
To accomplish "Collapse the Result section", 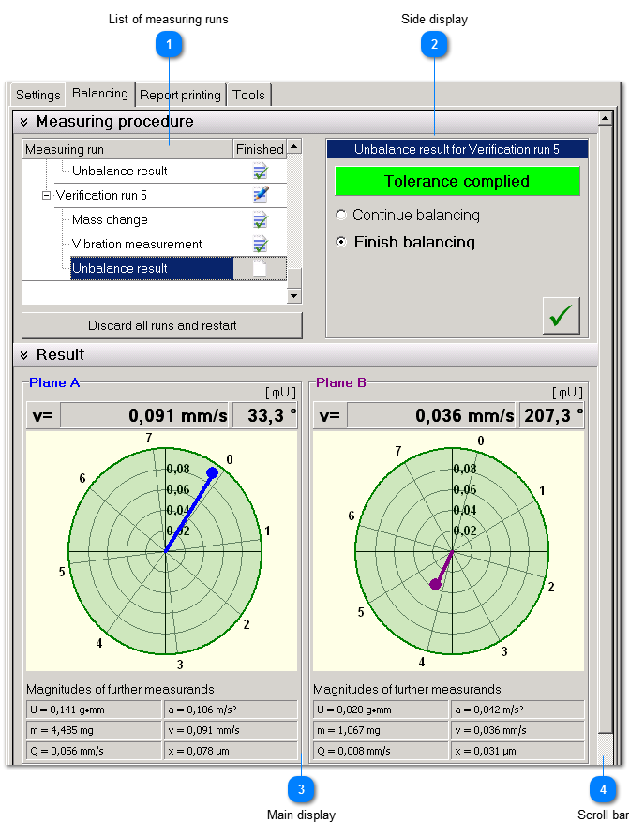I will (24, 355).
